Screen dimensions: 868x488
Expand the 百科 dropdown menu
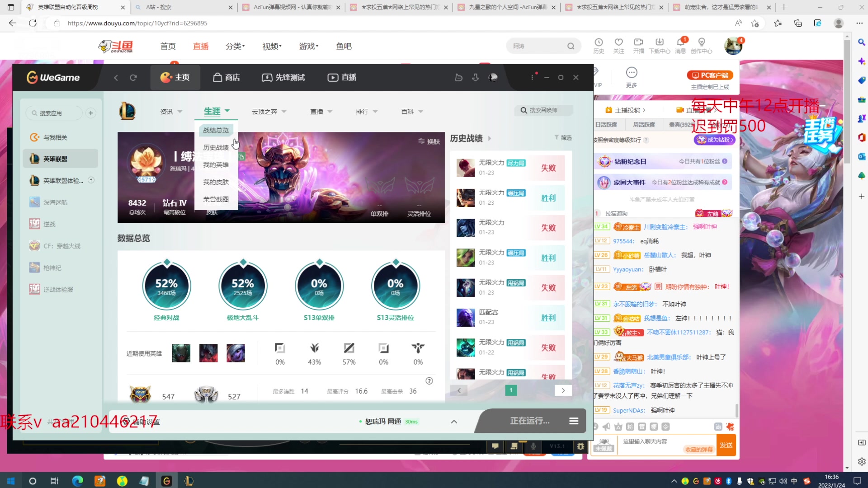[x=412, y=112]
